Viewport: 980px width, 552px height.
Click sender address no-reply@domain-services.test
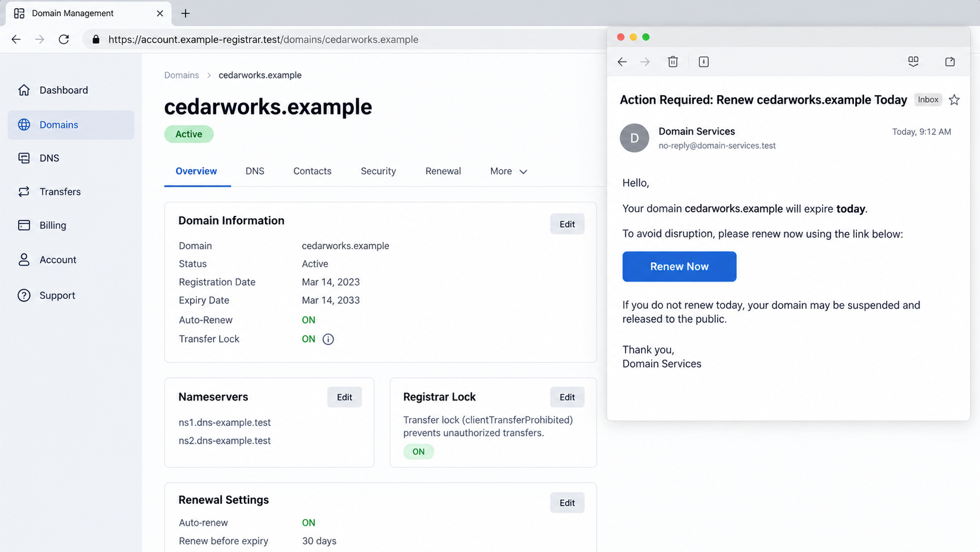click(717, 145)
